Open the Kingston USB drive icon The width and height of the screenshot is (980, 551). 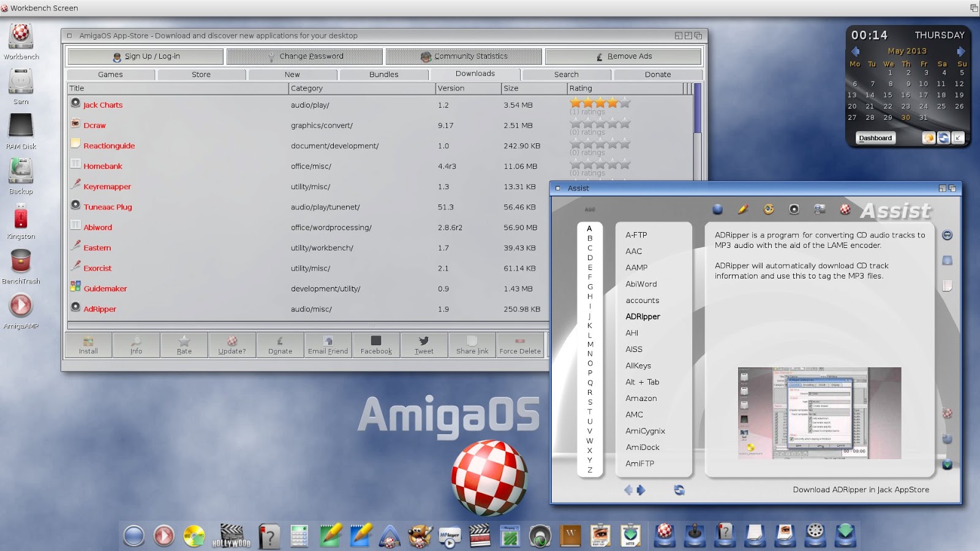click(x=21, y=217)
